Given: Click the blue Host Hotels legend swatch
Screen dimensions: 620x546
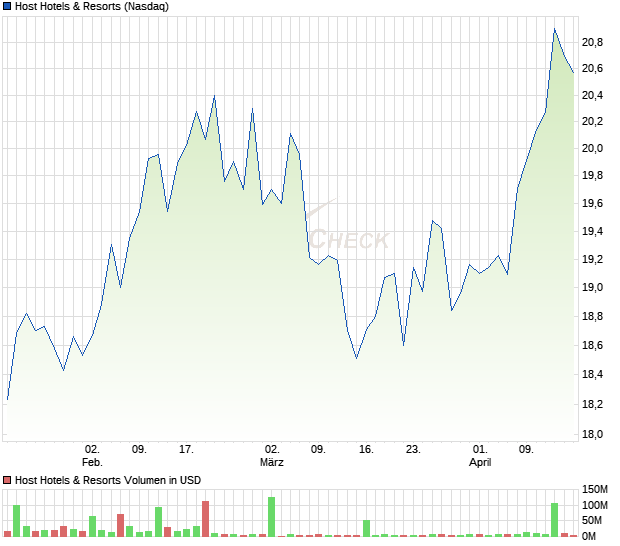Looking at the screenshot, I should [x=7, y=6].
